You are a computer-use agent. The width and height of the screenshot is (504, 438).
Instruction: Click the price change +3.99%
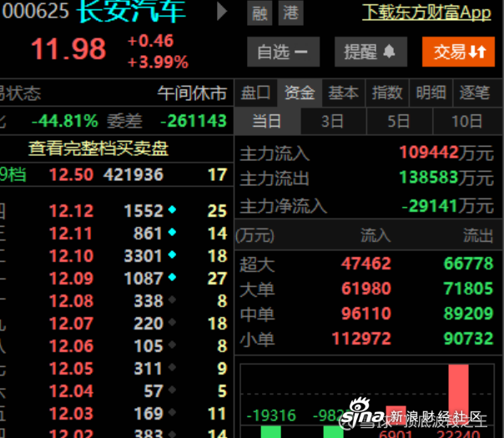point(158,62)
